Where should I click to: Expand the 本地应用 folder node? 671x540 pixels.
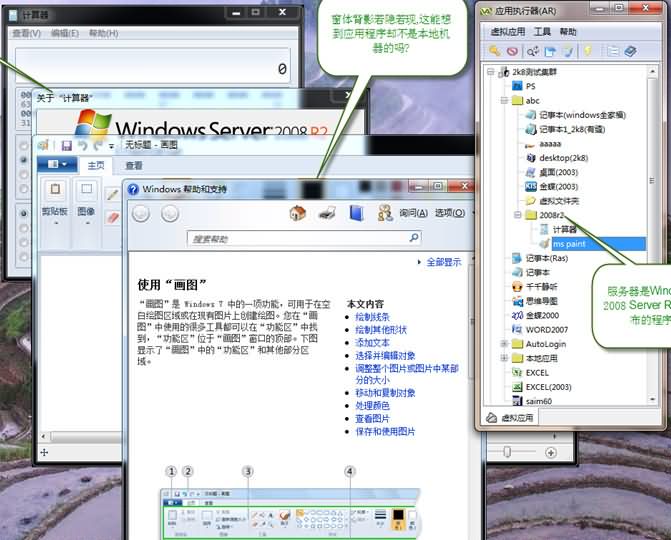point(505,358)
